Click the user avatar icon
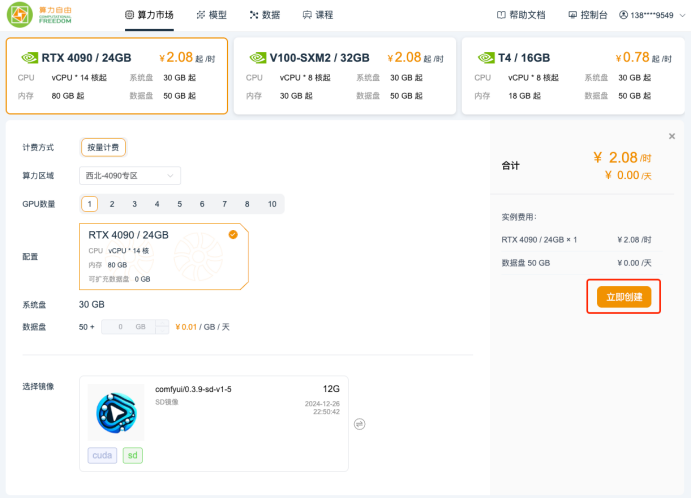The image size is (692, 498). pyautogui.click(x=623, y=15)
